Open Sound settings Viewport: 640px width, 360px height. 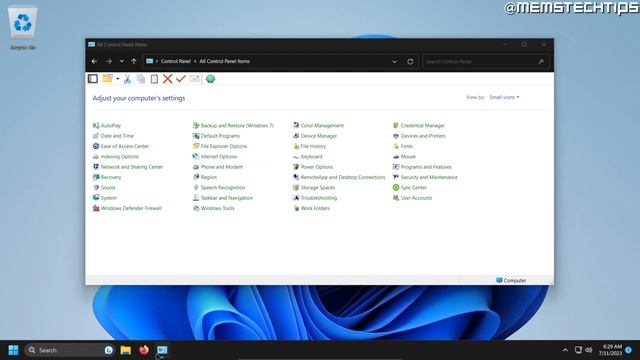104,188
